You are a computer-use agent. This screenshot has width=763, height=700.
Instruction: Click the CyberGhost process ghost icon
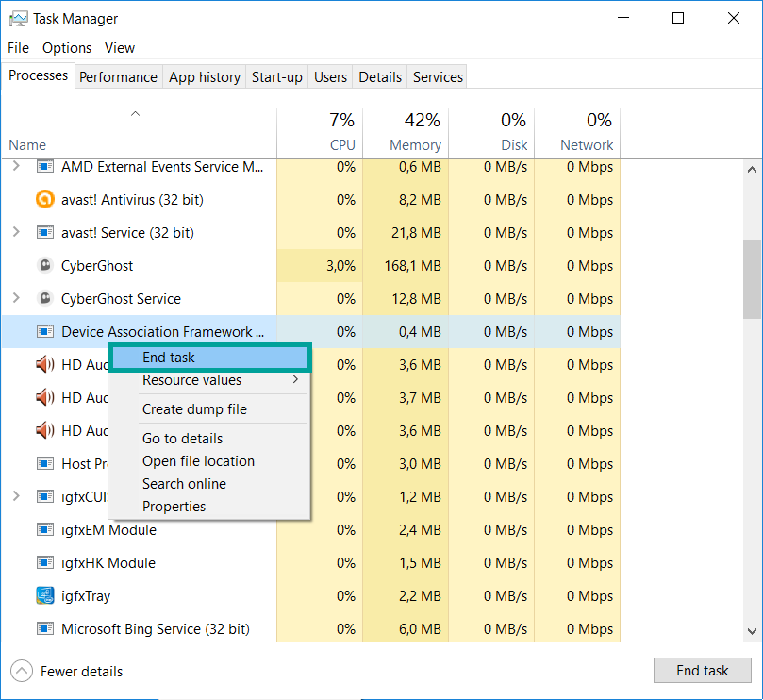[x=44, y=266]
